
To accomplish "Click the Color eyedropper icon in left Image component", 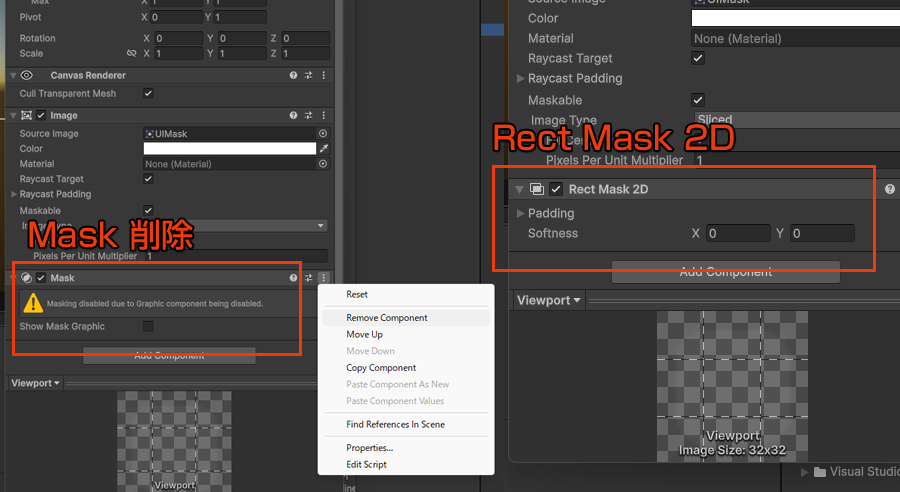I will [323, 149].
